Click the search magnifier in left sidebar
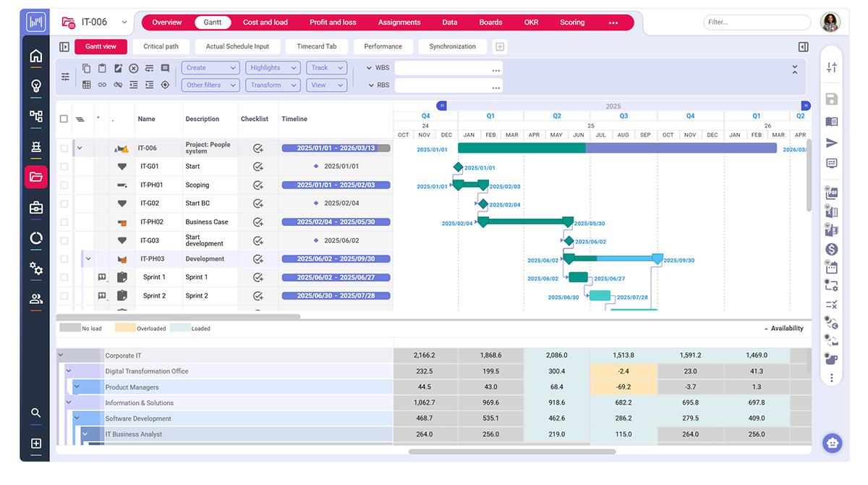The image size is (868, 485). 35,413
